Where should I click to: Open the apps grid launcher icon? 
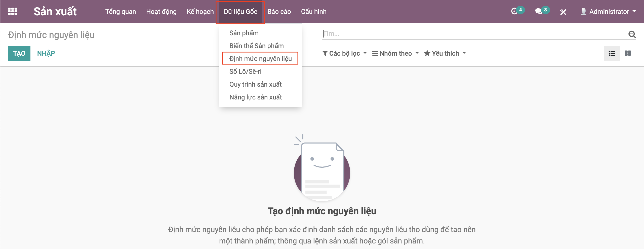[x=13, y=12]
